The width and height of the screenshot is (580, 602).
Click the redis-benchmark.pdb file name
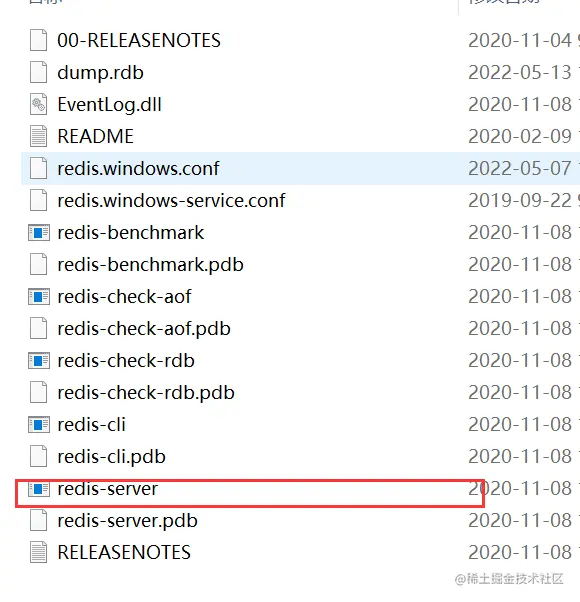pos(150,265)
